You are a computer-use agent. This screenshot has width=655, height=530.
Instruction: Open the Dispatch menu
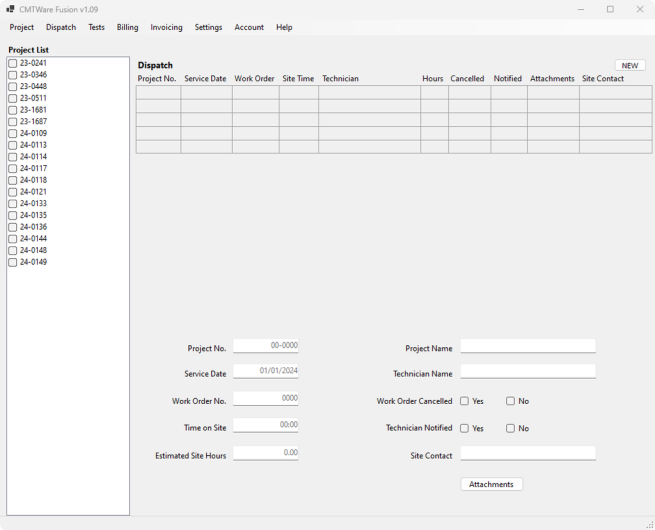click(x=61, y=27)
